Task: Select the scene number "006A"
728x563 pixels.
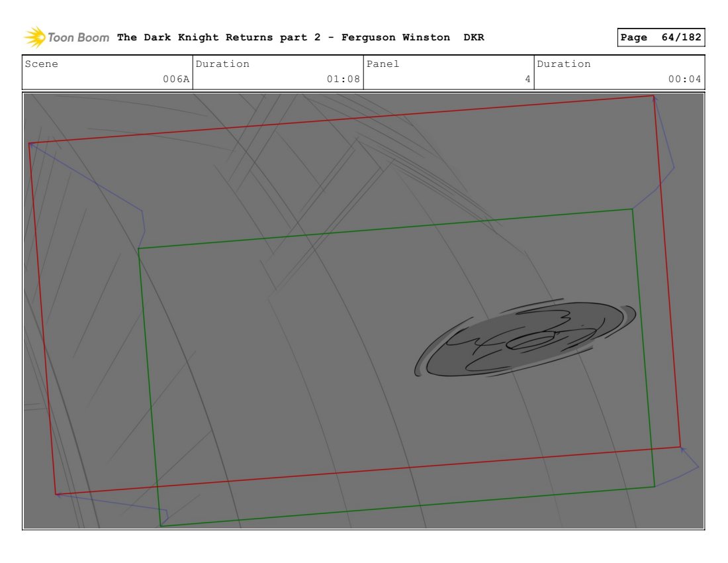Action: point(176,79)
